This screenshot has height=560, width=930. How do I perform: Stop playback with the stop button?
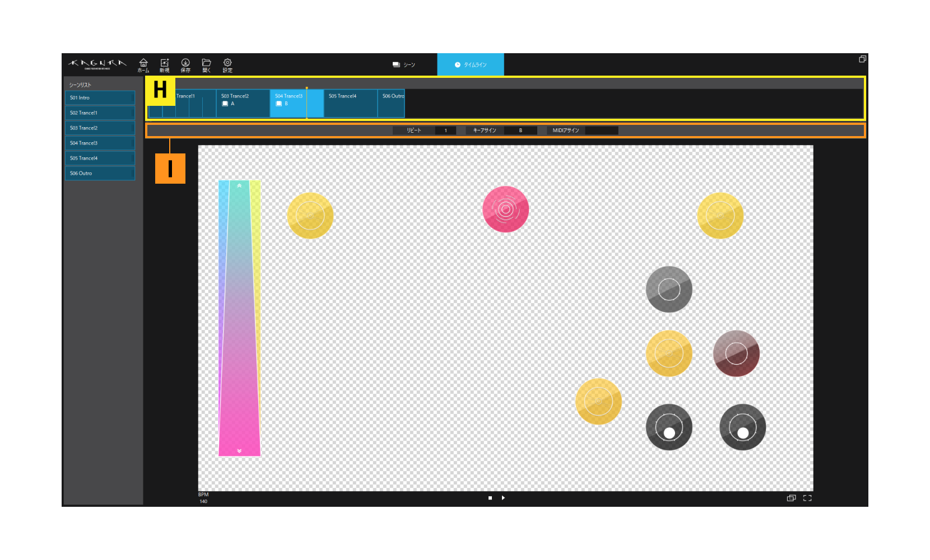coord(490,498)
